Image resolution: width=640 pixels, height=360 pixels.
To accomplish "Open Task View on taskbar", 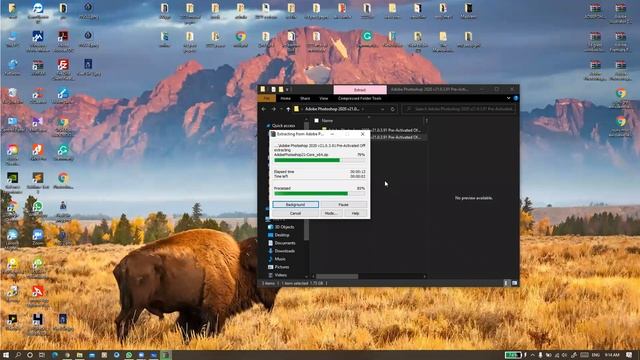I will [42, 355].
